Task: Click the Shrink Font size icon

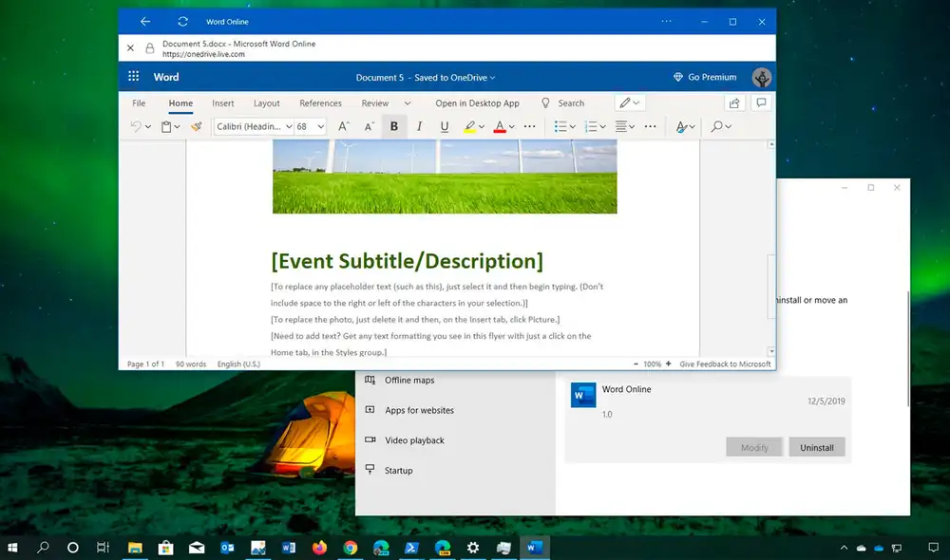Action: tap(370, 126)
